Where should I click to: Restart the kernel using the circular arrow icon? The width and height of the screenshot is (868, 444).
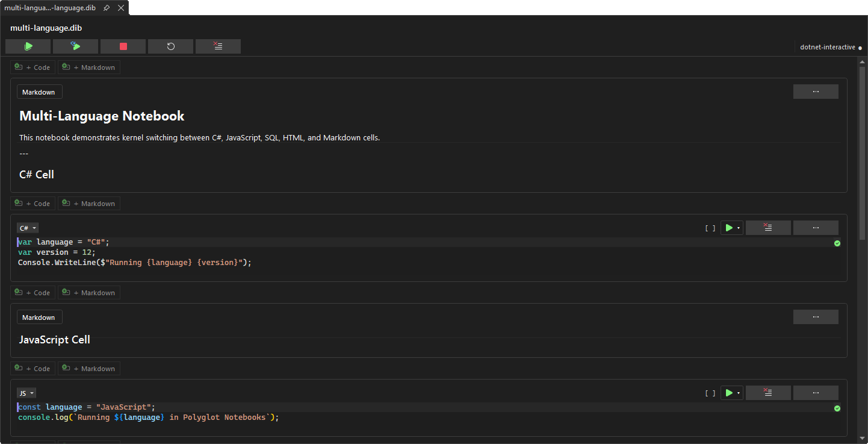(170, 46)
